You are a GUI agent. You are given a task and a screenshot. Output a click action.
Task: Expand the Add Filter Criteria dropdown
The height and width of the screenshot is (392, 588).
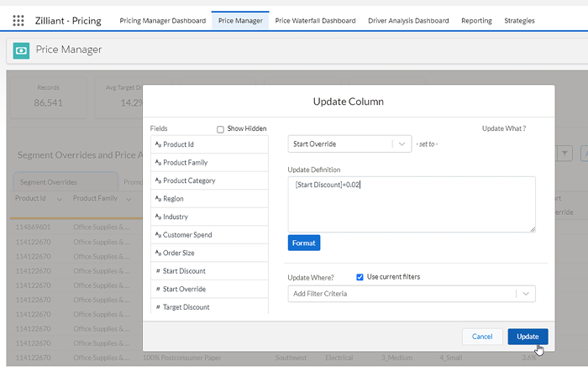tap(525, 294)
